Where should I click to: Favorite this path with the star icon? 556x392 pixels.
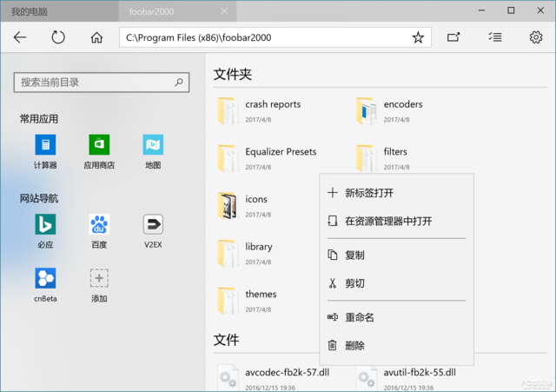pos(418,37)
